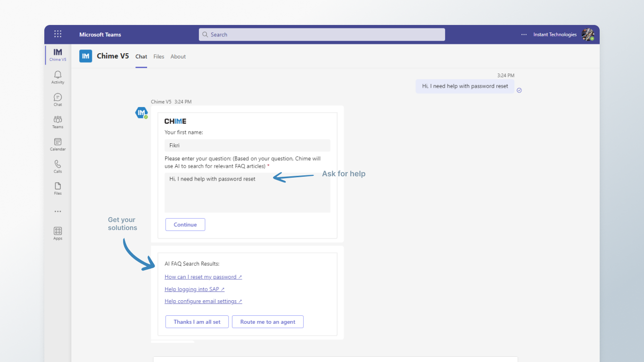Click the message sent status icon
Image resolution: width=644 pixels, height=362 pixels.
point(519,90)
